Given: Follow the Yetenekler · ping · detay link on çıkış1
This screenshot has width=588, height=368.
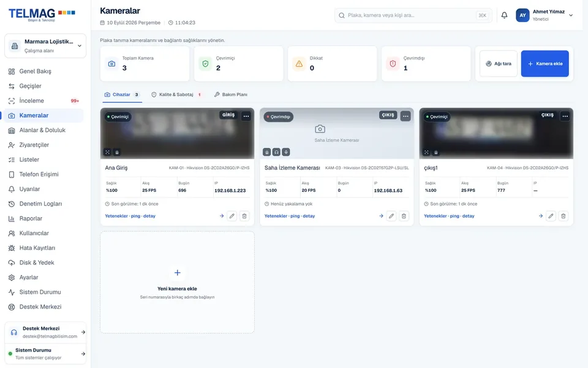Looking at the screenshot, I should click(x=449, y=216).
